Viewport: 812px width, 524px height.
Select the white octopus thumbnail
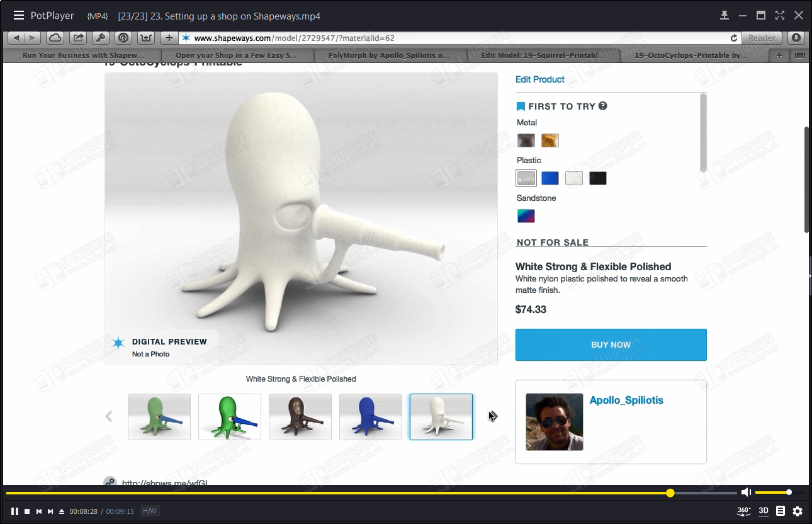[x=441, y=417]
